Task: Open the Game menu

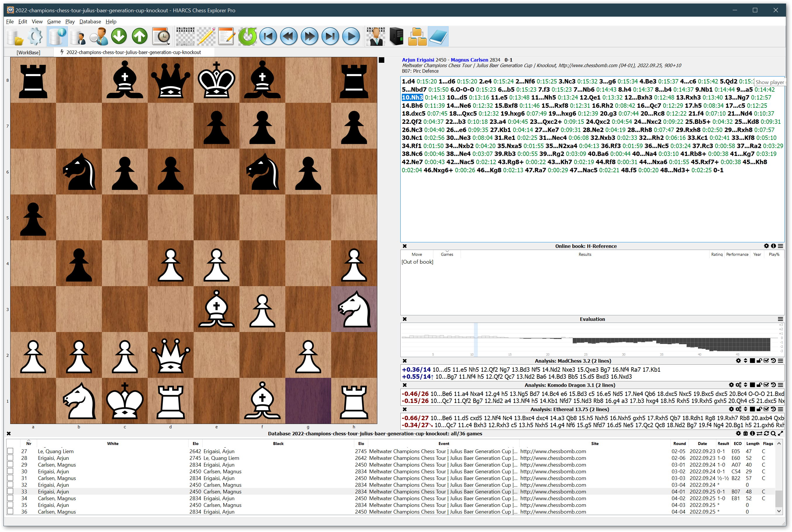Action: point(53,22)
